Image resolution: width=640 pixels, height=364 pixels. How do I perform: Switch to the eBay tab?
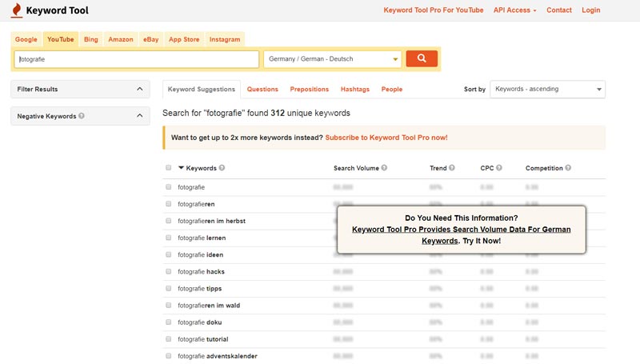tap(151, 39)
